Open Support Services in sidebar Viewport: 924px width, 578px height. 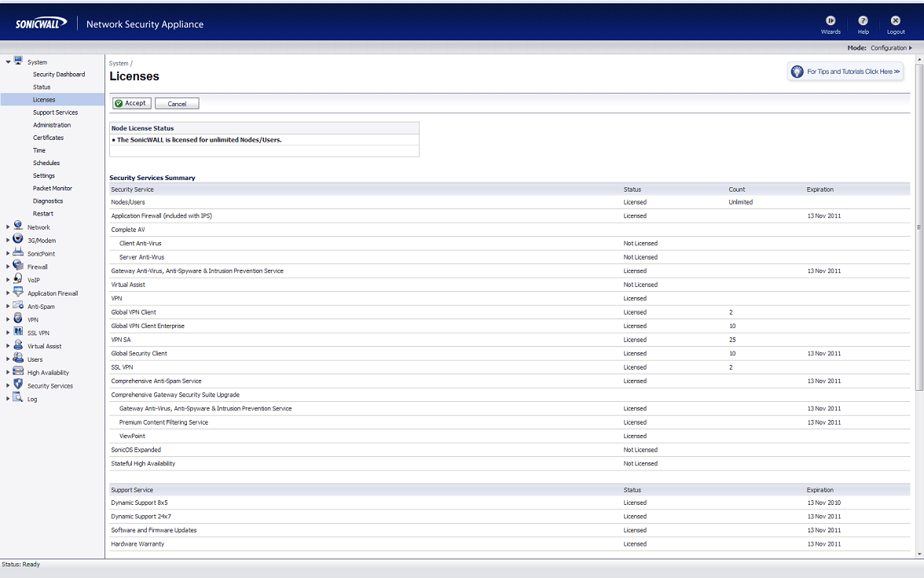pos(55,112)
